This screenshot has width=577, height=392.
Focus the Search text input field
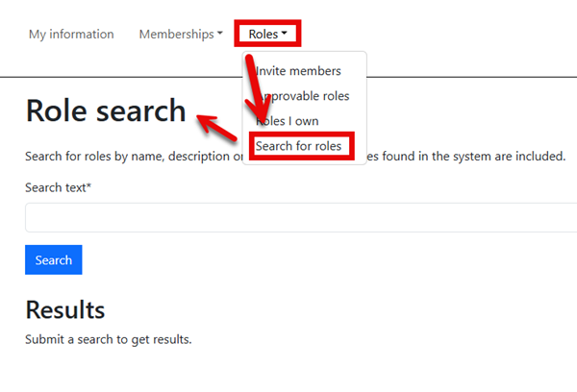click(x=301, y=217)
